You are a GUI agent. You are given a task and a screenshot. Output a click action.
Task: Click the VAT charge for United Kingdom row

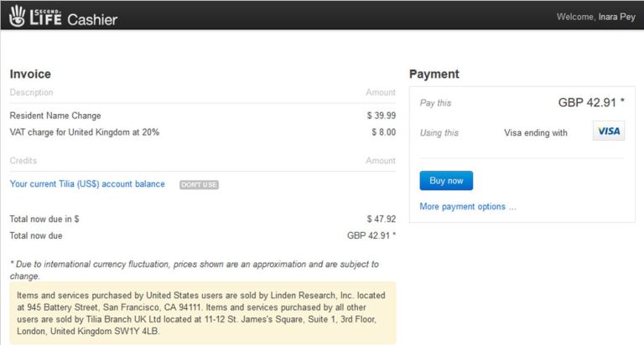(85, 132)
